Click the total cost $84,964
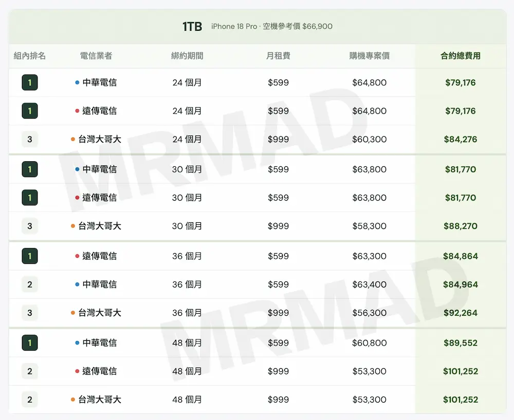 coord(461,284)
